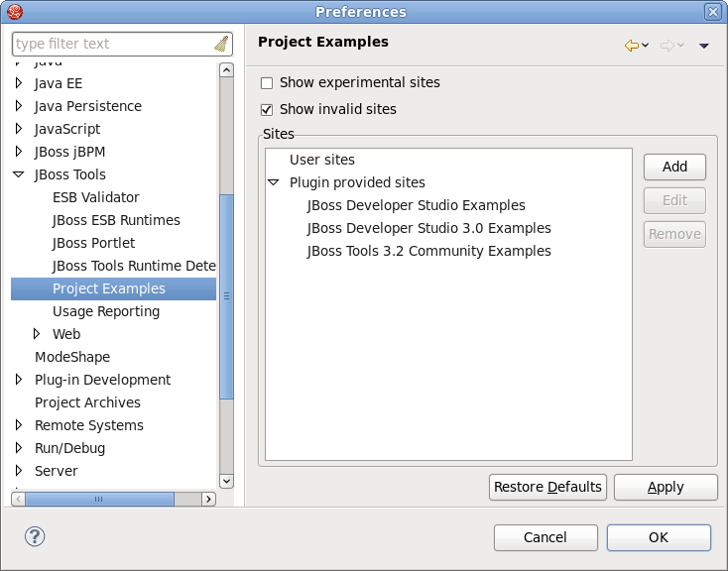Screen dimensions: 728x571
Task: Collapse Plugin provided sites group
Action: pyautogui.click(x=274, y=182)
